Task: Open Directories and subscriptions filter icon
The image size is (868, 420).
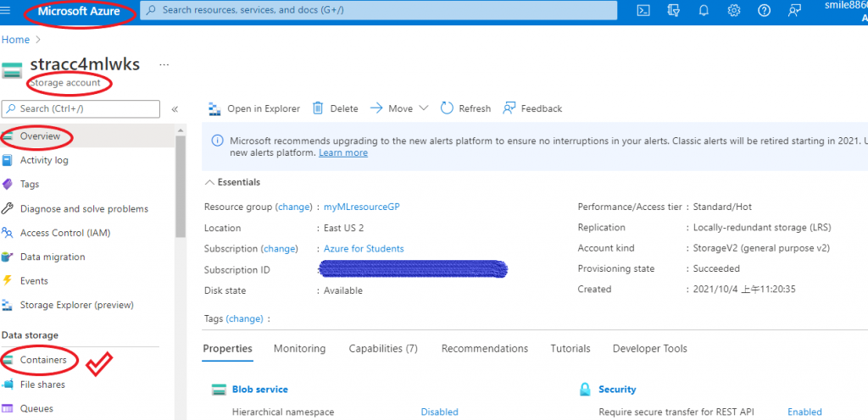Action: tap(673, 10)
